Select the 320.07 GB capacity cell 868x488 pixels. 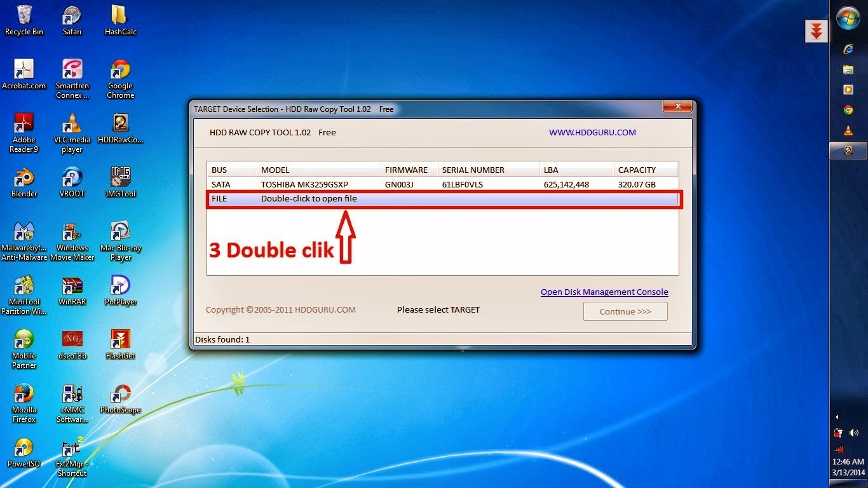637,184
